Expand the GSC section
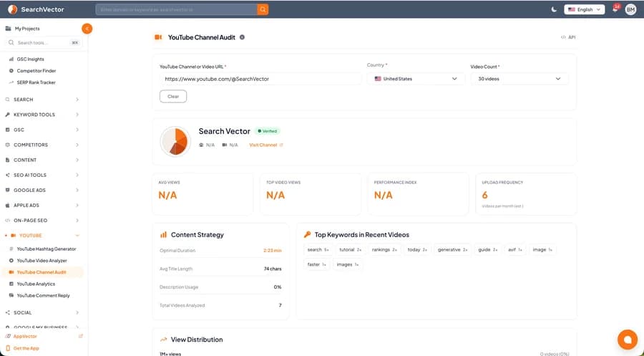This screenshot has width=644, height=356. point(42,130)
